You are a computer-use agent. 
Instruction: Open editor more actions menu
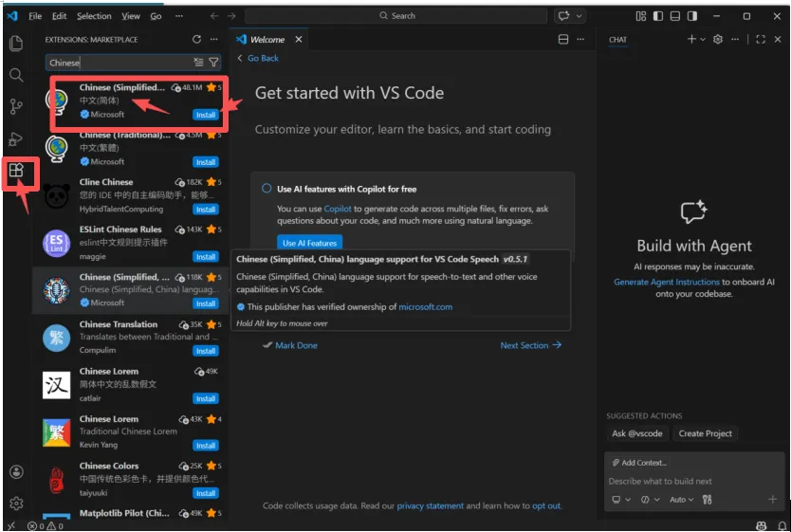coord(580,39)
